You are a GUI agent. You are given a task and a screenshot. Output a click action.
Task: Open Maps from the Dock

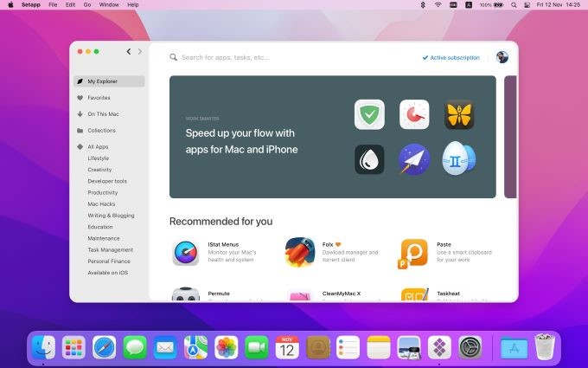[x=195, y=347]
